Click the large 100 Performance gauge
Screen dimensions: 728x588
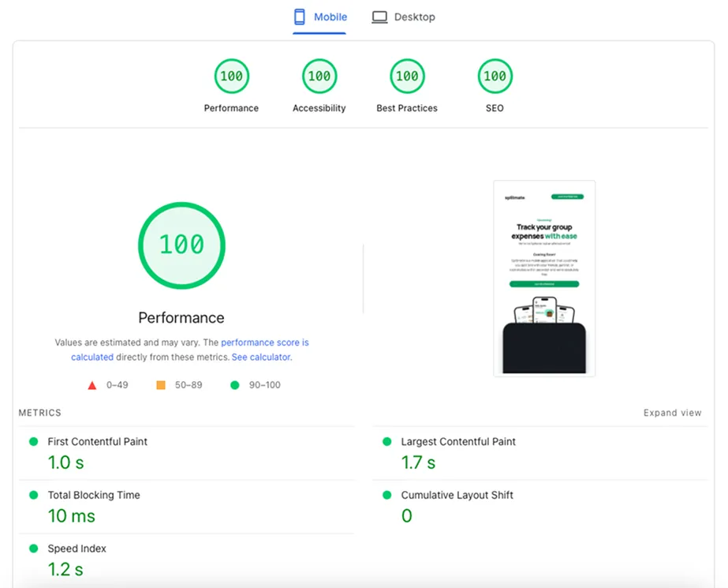181,245
